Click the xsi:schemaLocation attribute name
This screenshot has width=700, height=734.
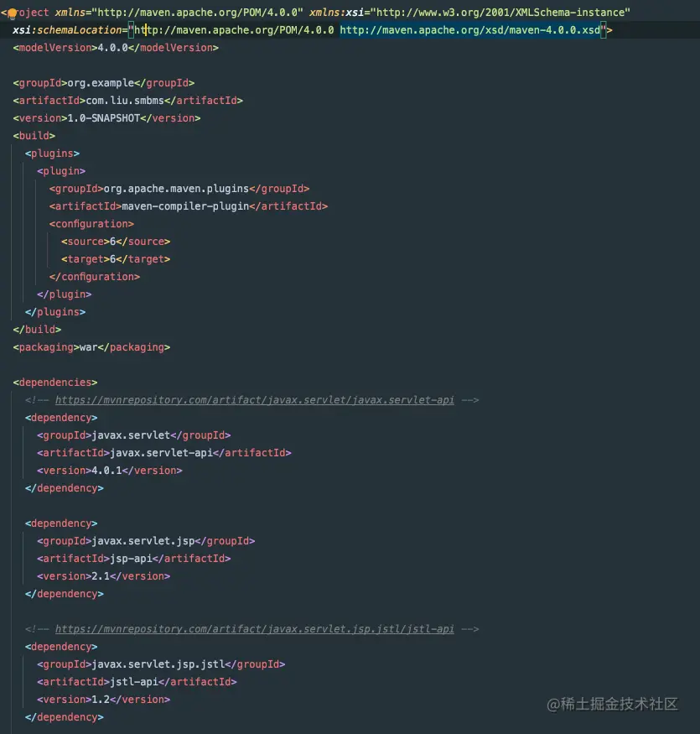[x=67, y=30]
